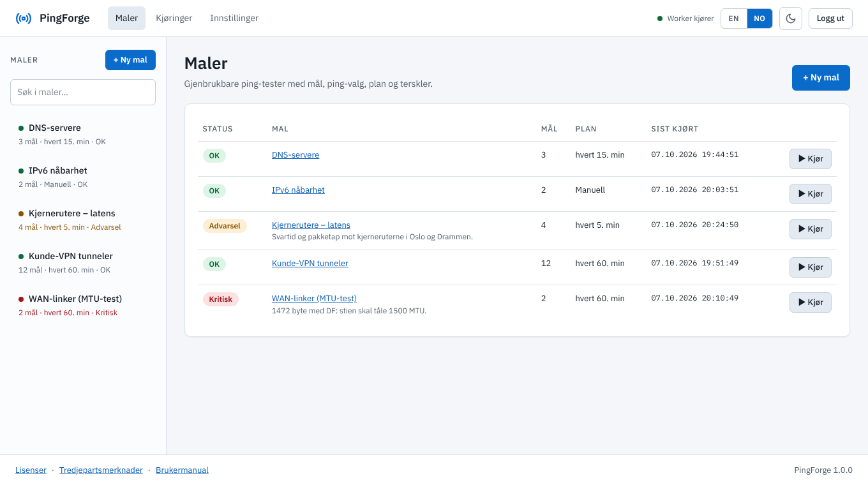Click the PingForge 1.0.0 version text
868x485 pixels.
[x=823, y=470]
